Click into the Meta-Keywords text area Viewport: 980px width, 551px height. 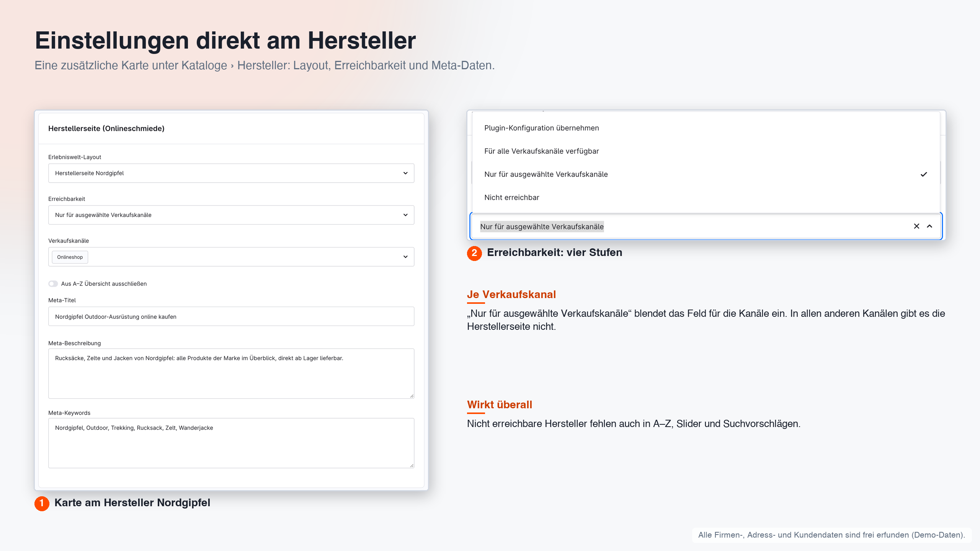231,443
